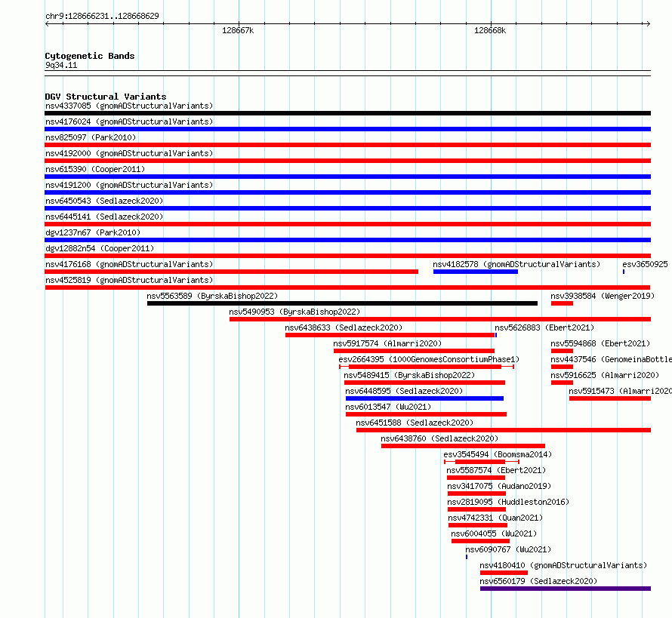Click the 128668k ruler position label
The width and height of the screenshot is (672, 618).
click(490, 31)
